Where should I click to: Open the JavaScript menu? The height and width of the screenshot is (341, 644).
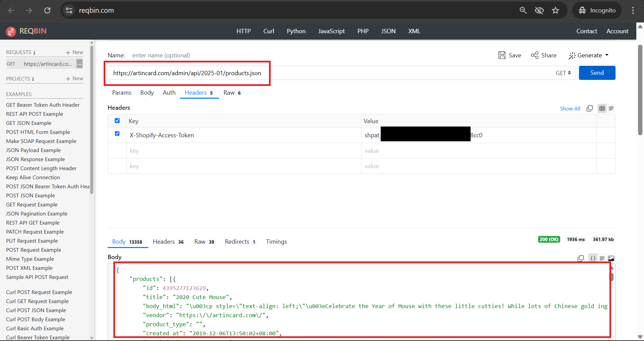pyautogui.click(x=331, y=31)
